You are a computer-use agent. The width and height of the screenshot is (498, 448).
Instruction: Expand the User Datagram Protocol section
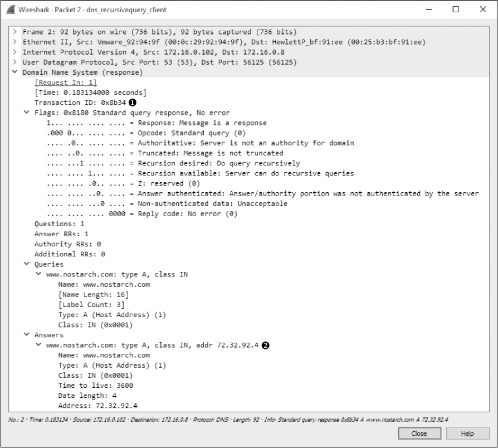(x=14, y=62)
